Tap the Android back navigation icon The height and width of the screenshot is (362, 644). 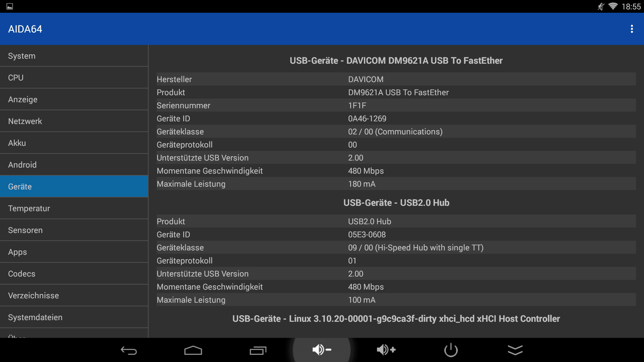pyautogui.click(x=129, y=350)
